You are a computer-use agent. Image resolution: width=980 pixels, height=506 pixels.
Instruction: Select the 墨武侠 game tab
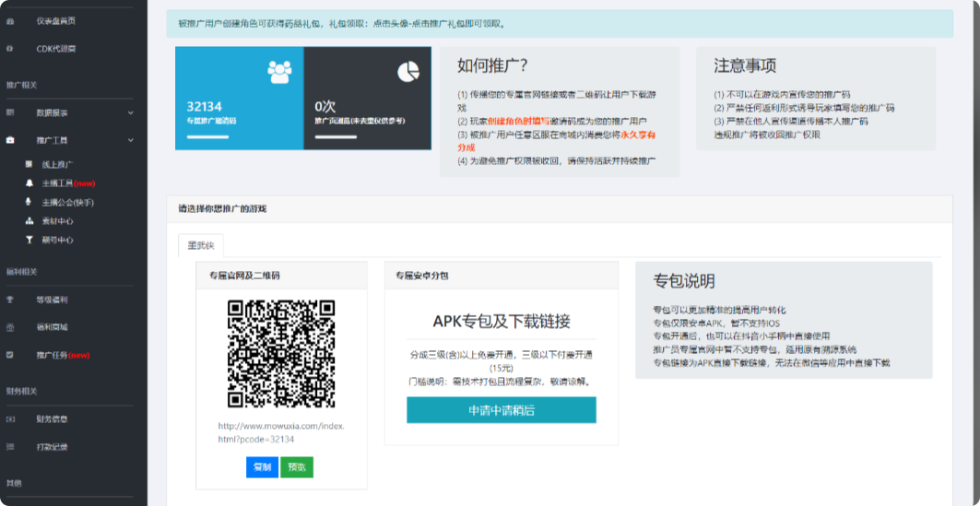click(201, 246)
